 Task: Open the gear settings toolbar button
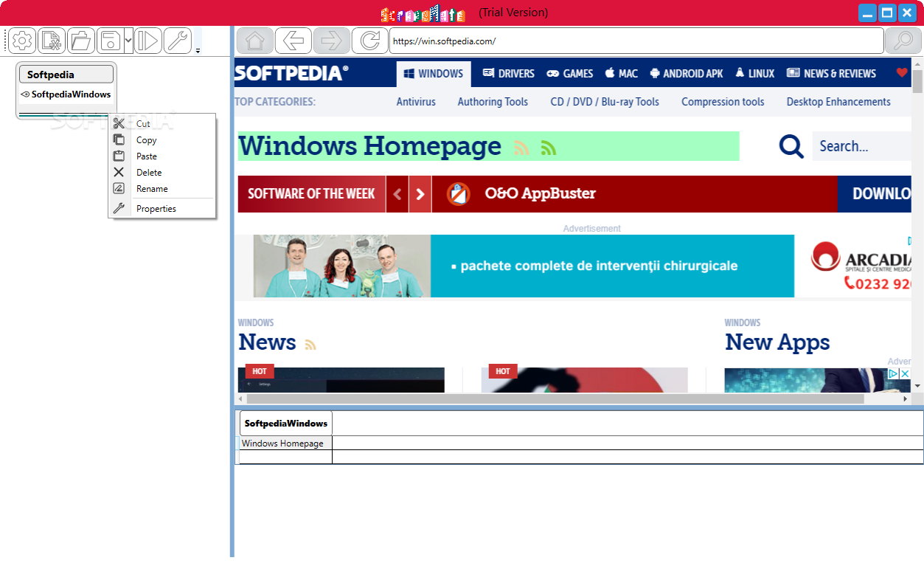coord(23,41)
